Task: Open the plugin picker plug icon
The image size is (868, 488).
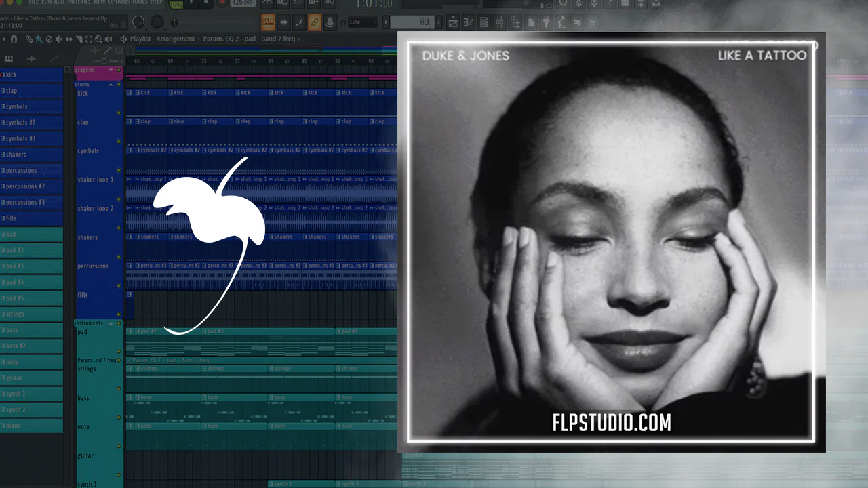Action: coord(546,22)
